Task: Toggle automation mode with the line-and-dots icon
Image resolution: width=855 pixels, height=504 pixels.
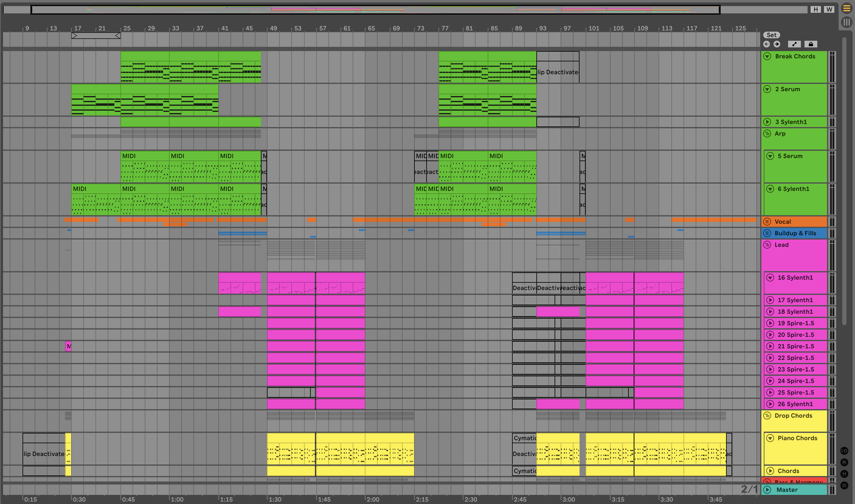Action: [x=794, y=44]
